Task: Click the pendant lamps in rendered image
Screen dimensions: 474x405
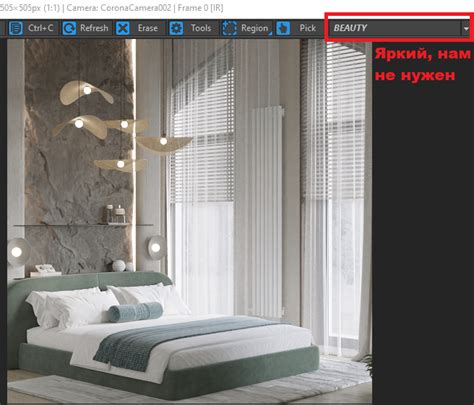Action: [x=123, y=127]
